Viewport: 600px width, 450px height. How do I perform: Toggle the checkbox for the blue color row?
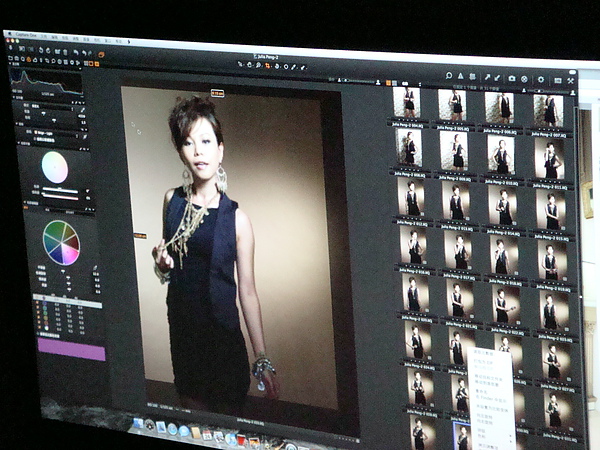tap(37, 303)
